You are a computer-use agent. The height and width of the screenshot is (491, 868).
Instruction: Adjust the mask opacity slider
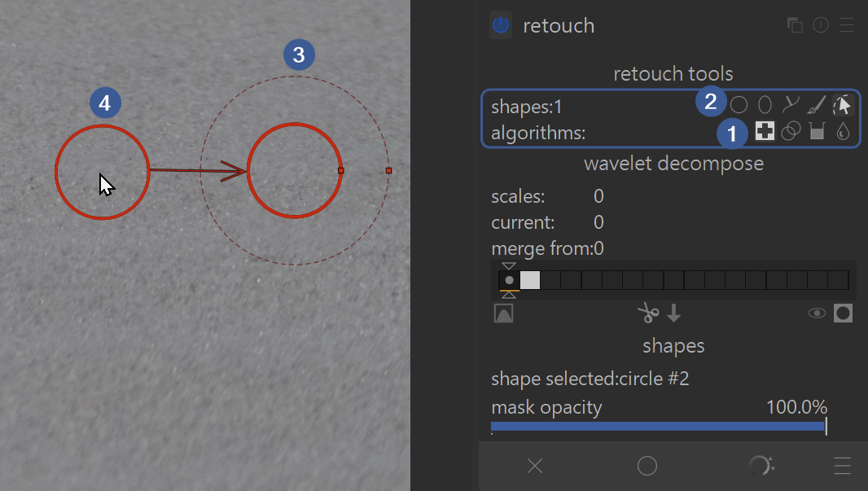[658, 426]
